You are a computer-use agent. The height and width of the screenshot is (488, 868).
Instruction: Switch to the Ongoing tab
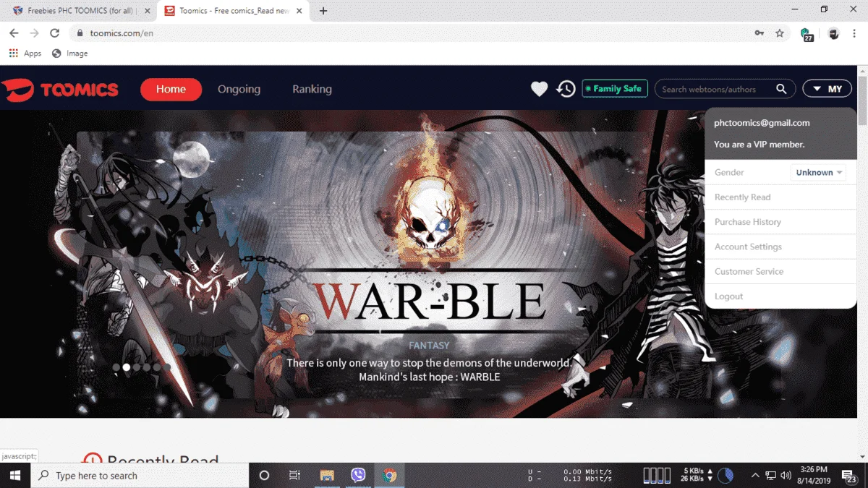239,89
